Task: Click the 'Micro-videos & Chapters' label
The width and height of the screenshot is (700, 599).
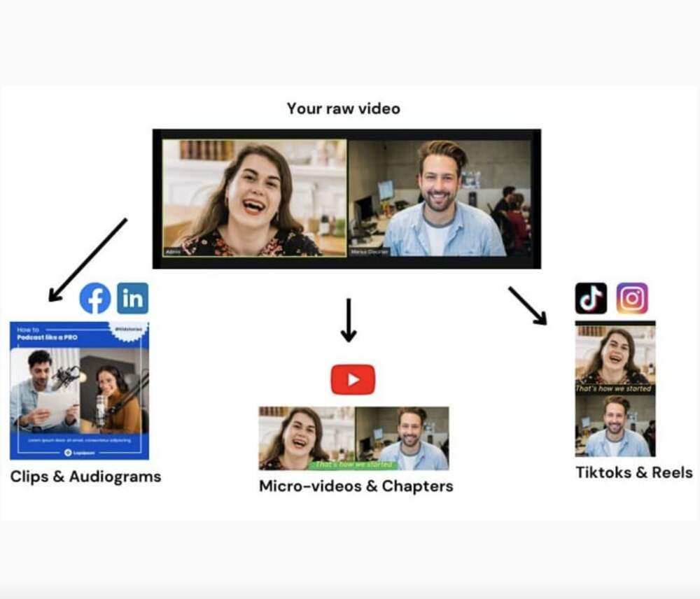Action: pos(356,486)
